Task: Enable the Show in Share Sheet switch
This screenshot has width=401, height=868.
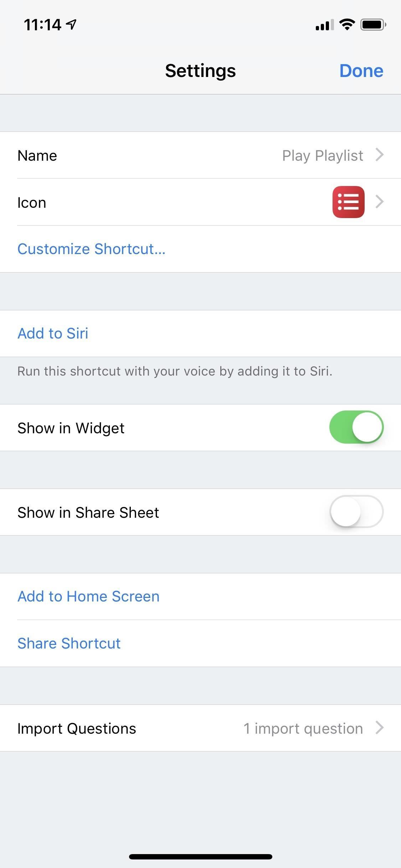Action: tap(356, 512)
